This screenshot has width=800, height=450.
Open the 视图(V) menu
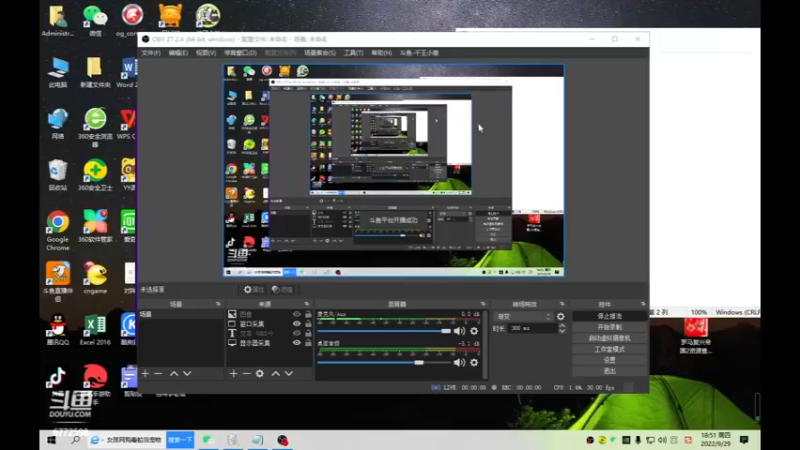pyautogui.click(x=206, y=53)
